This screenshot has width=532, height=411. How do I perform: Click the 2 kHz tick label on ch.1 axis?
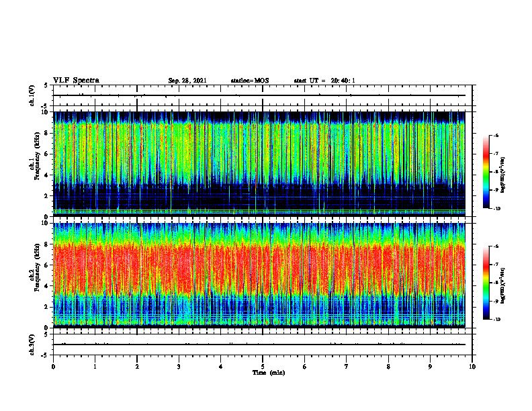[47, 196]
